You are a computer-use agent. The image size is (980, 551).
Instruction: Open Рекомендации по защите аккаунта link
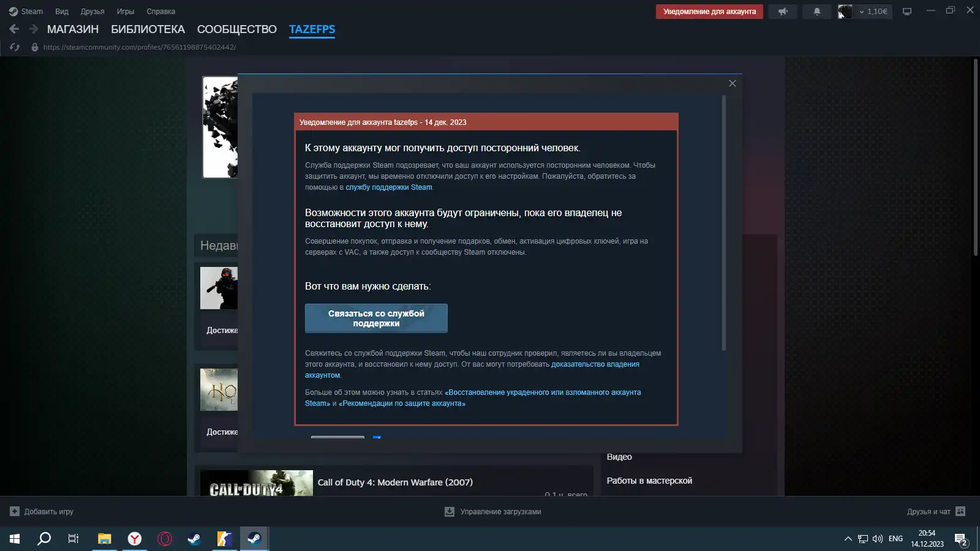point(402,403)
